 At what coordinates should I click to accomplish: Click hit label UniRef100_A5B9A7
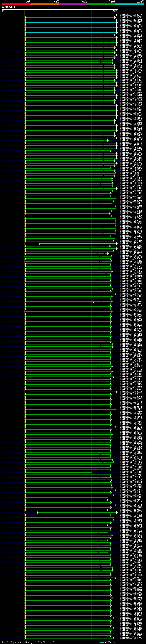point(131,301)
